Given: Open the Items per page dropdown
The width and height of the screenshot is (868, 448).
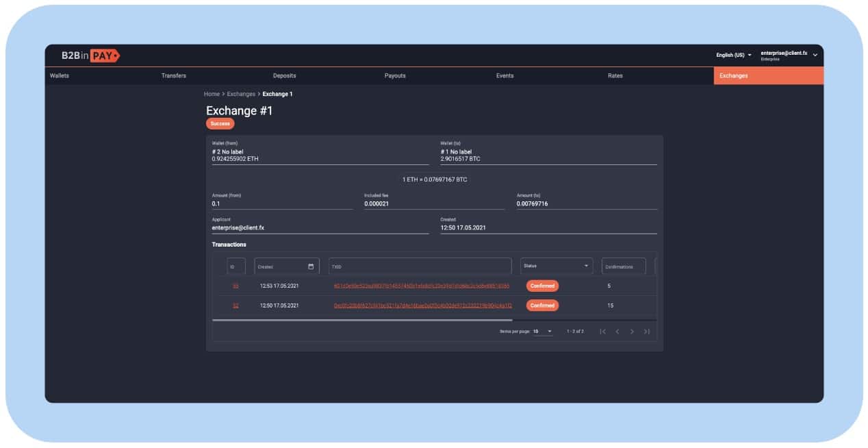Looking at the screenshot, I should coord(542,332).
